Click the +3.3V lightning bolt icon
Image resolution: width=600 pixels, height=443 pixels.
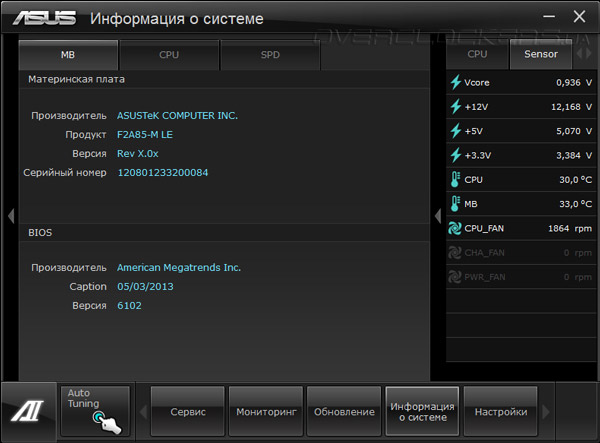tap(455, 155)
